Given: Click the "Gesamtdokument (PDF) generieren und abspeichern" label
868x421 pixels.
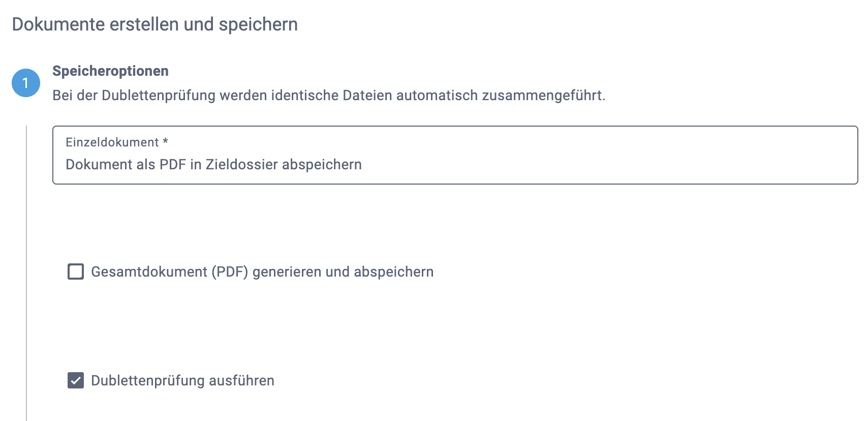Looking at the screenshot, I should (x=262, y=272).
